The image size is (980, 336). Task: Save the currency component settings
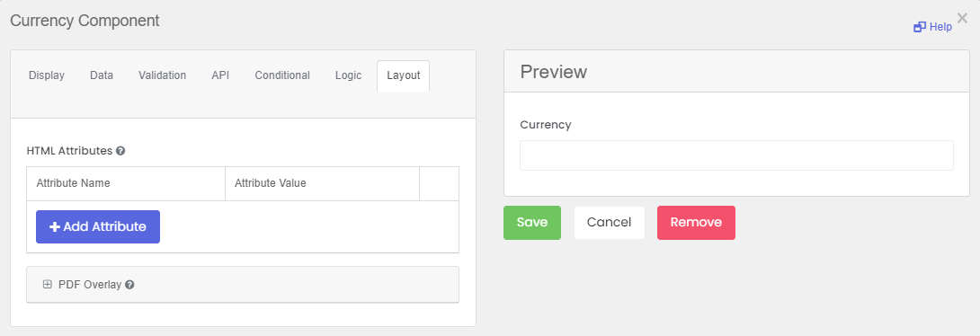tap(532, 222)
